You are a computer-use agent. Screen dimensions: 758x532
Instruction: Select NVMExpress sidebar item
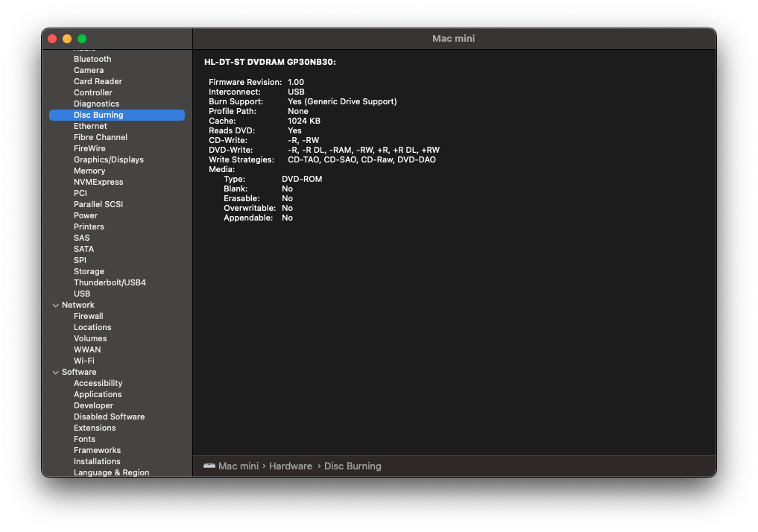pyautogui.click(x=98, y=182)
